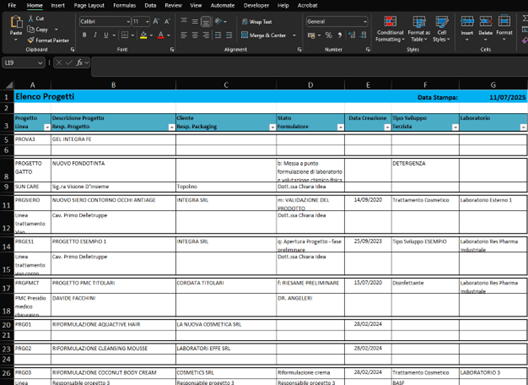Open Cliente column filter dropdown

[x=273, y=127]
